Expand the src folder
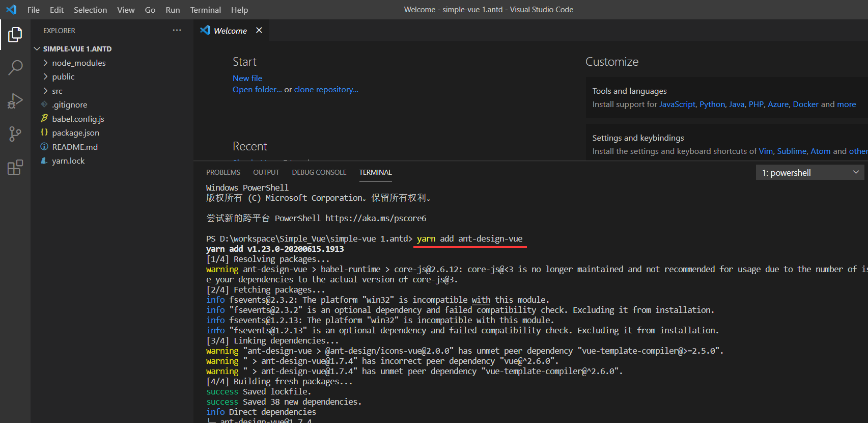868x423 pixels. click(x=45, y=91)
